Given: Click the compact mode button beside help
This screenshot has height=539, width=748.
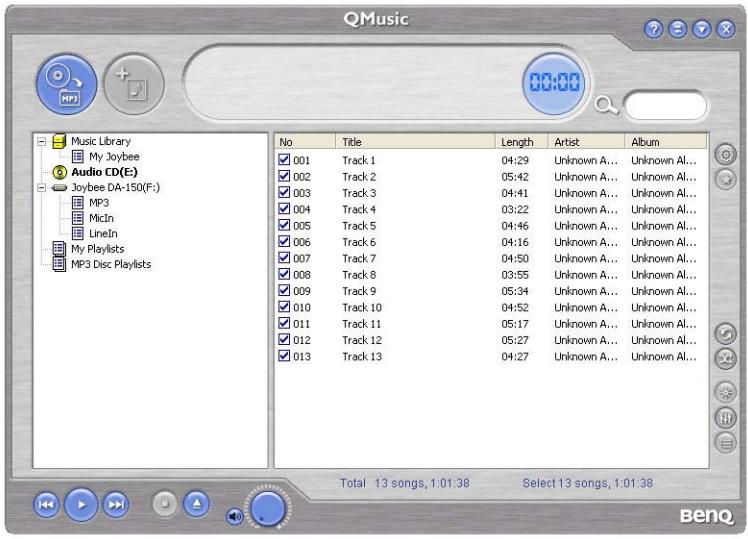Looking at the screenshot, I should [678, 29].
